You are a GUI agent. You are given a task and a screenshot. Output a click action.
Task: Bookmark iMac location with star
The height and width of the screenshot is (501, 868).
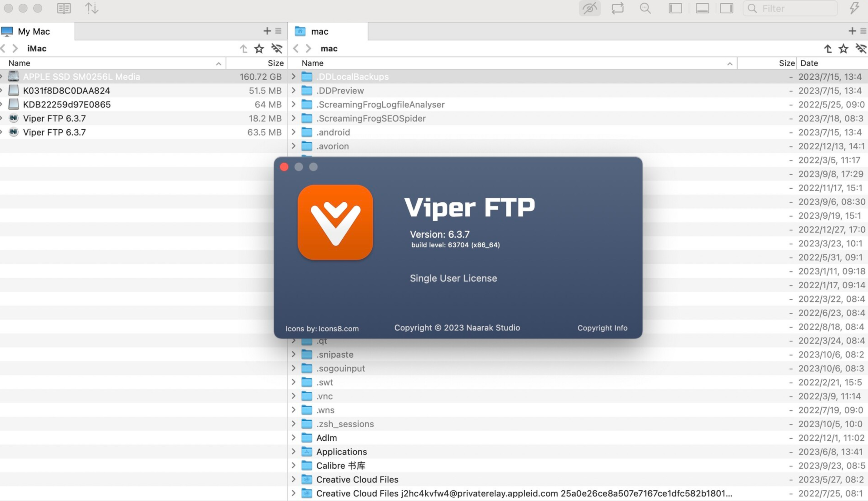259,48
